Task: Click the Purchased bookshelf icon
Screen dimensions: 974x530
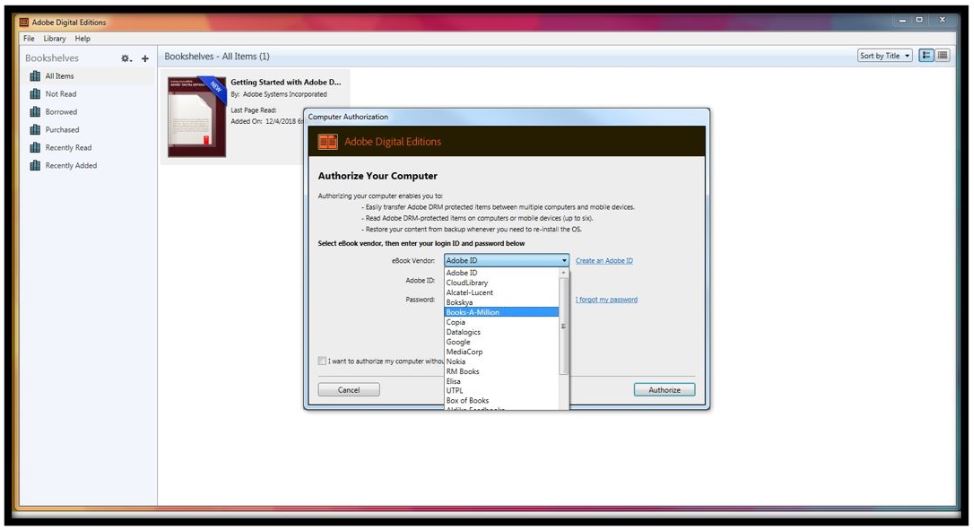Action: tap(35, 130)
